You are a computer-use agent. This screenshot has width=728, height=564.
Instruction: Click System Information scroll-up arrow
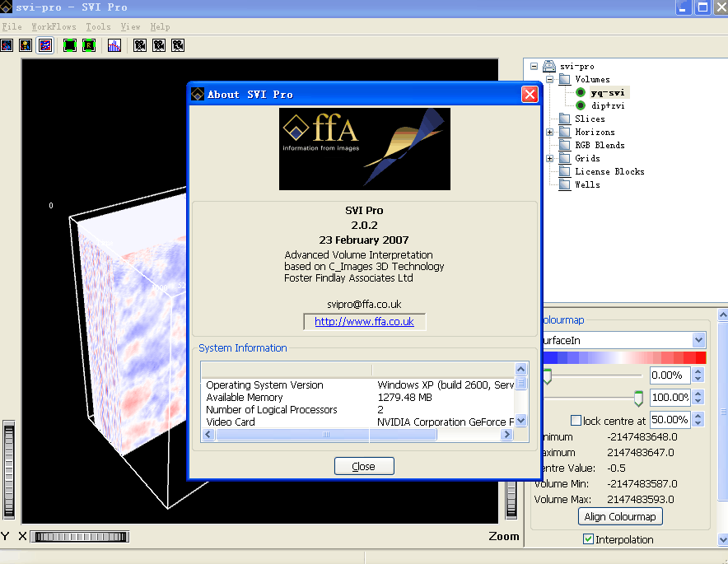[x=521, y=370]
